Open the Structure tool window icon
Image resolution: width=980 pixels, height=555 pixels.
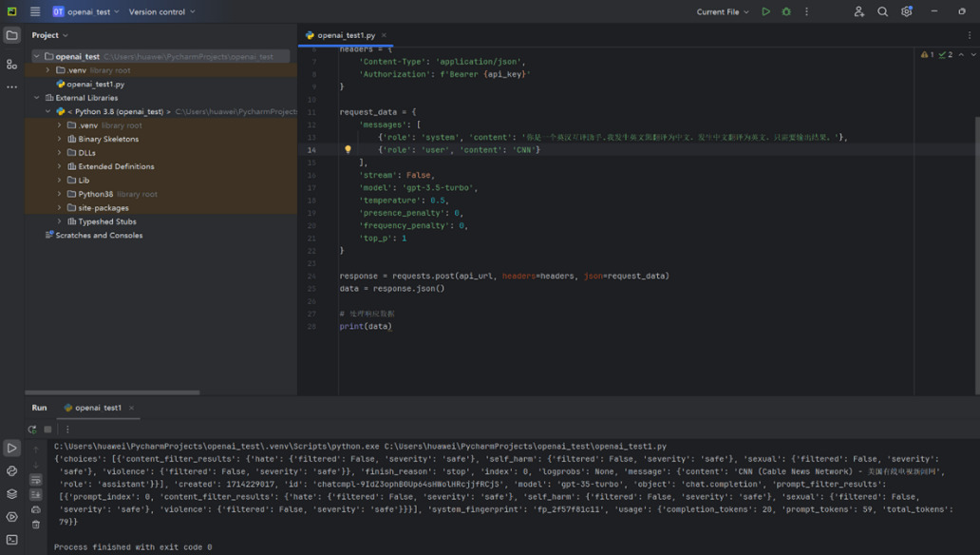12,63
